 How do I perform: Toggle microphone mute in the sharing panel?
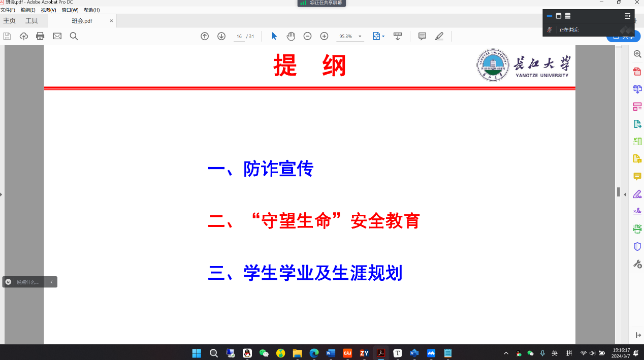pyautogui.click(x=550, y=30)
